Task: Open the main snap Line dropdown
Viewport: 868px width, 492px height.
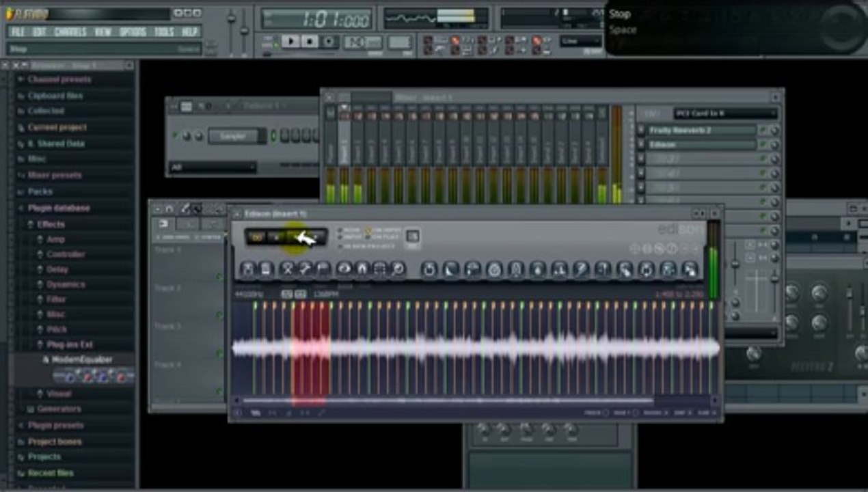Action: [581, 42]
